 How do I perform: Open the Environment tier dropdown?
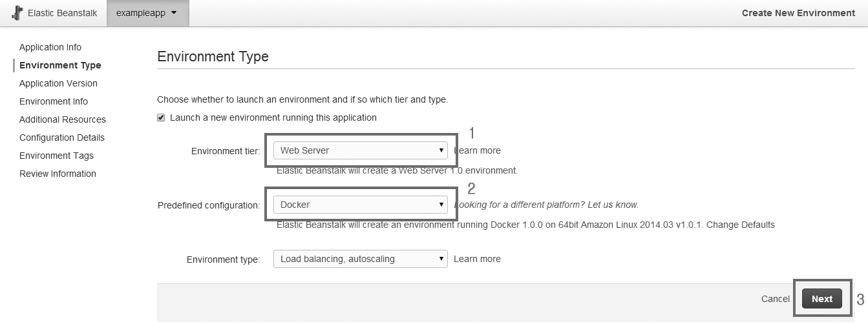[360, 150]
